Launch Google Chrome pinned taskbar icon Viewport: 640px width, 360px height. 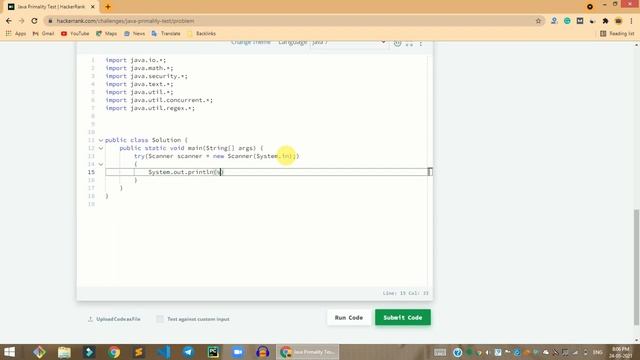tap(114, 352)
